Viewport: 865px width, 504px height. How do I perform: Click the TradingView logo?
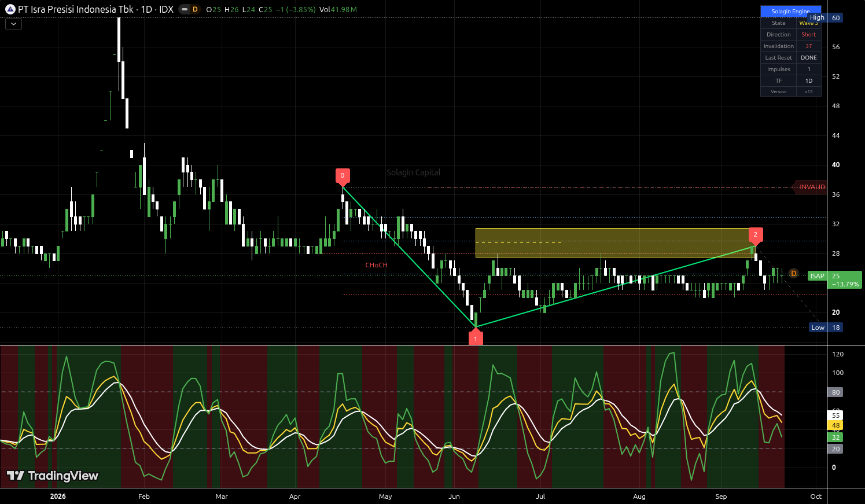pyautogui.click(x=52, y=476)
